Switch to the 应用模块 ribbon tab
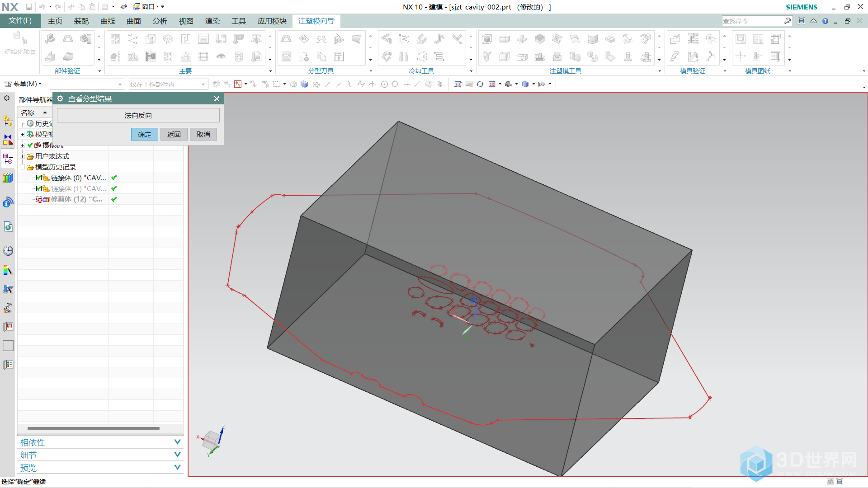The image size is (868, 488). pos(272,21)
